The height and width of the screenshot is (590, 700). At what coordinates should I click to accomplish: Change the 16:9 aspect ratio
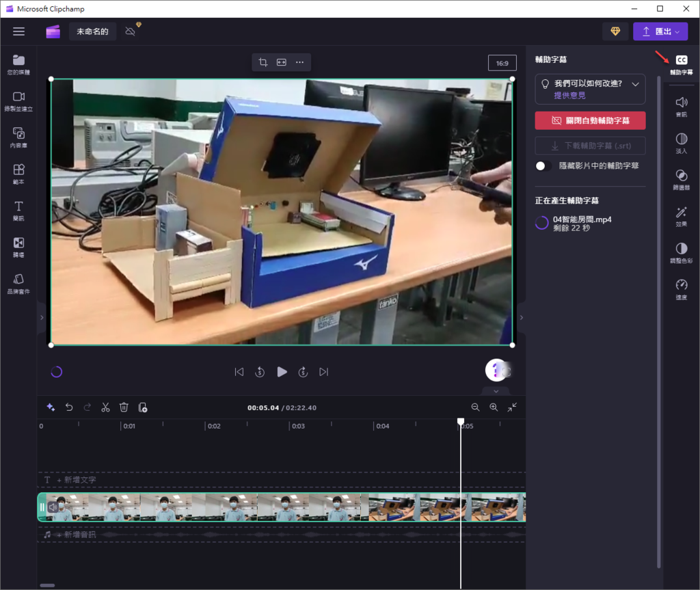click(502, 63)
